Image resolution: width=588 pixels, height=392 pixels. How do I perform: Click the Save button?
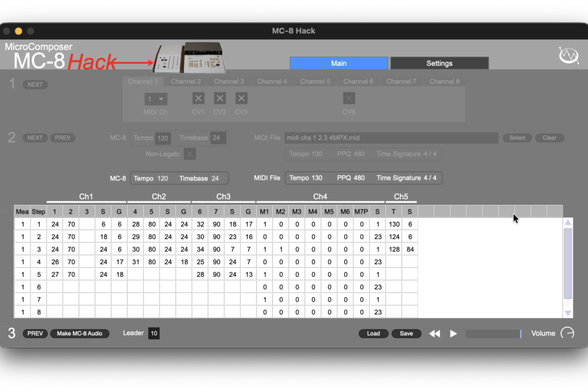pos(406,333)
